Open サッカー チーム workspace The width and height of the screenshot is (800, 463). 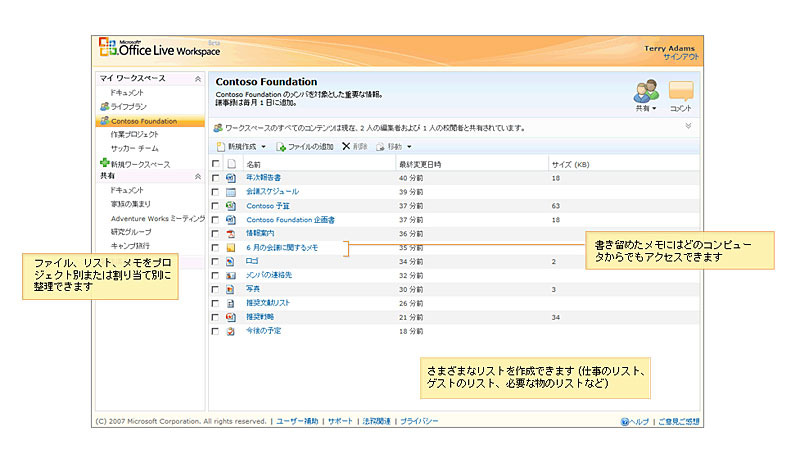click(135, 148)
